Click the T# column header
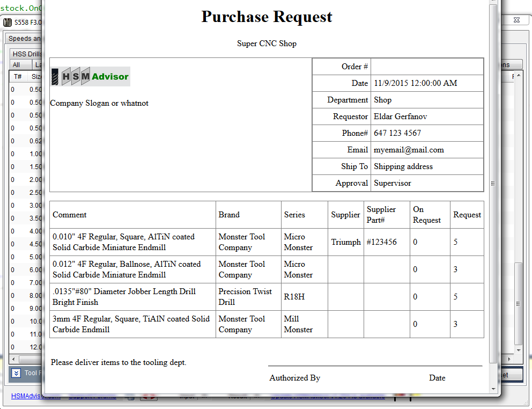Screen dimensions: 532x409 click(x=18, y=77)
